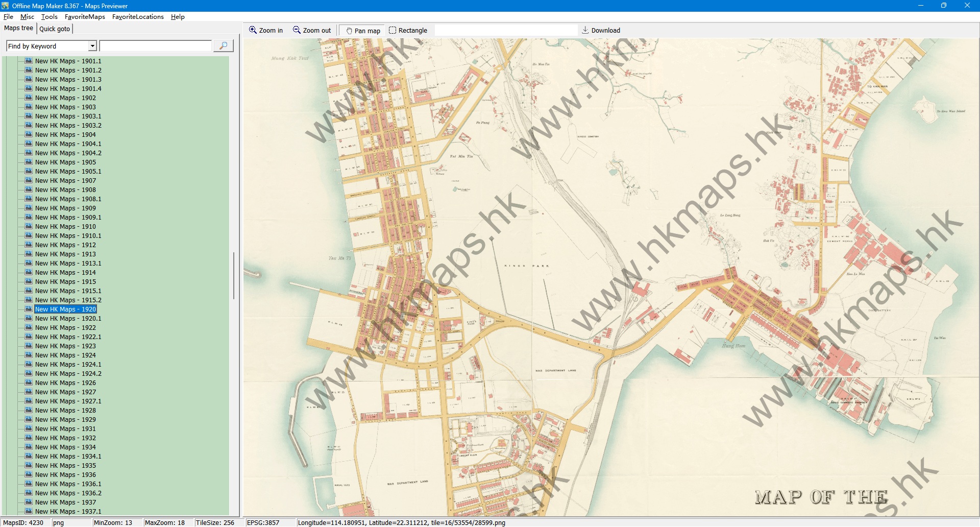
Task: Click the Zoom out magnifier icon
Action: coord(297,30)
